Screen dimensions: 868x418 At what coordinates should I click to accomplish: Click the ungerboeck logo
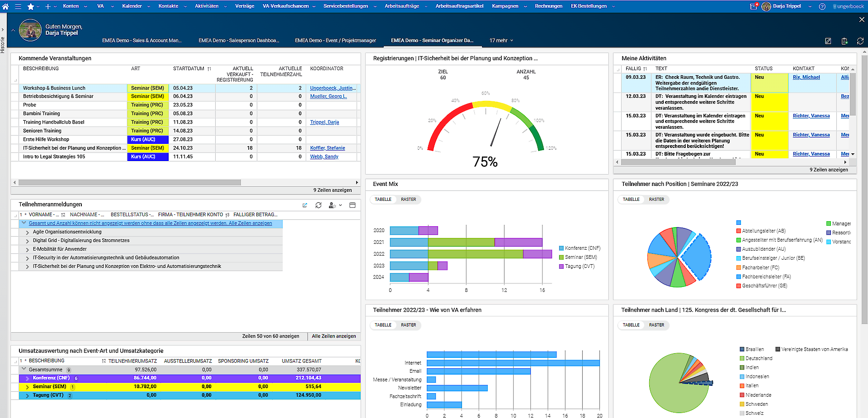click(849, 6)
